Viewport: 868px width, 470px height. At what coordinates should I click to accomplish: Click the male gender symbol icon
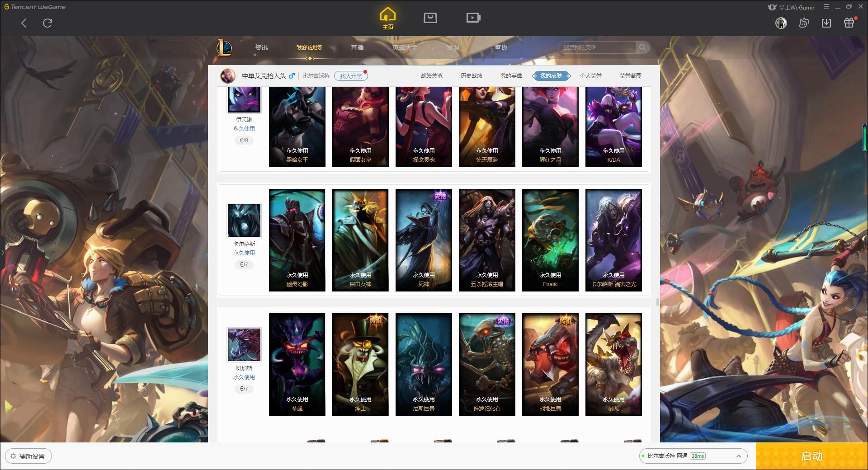292,76
